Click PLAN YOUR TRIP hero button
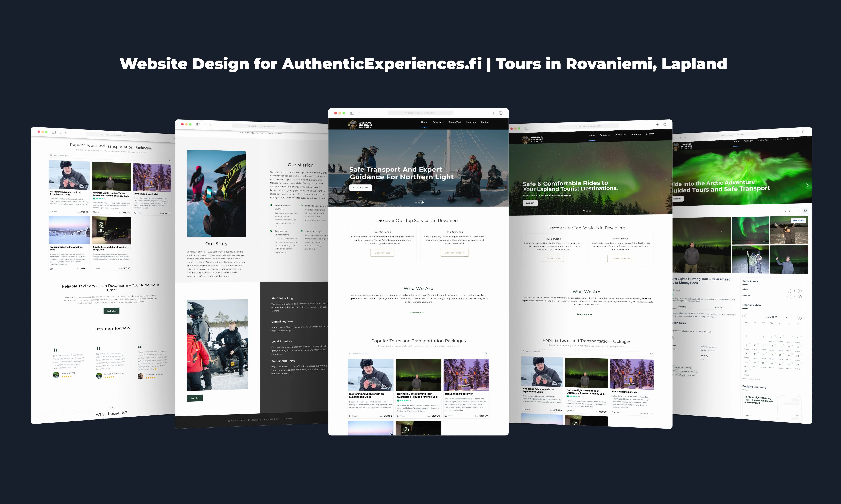The height and width of the screenshot is (504, 841). coord(360,187)
